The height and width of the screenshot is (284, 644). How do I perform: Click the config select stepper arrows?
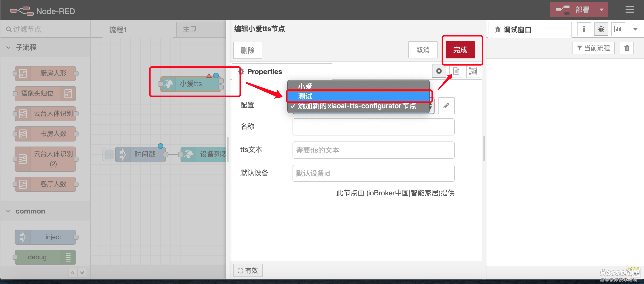pyautogui.click(x=431, y=106)
